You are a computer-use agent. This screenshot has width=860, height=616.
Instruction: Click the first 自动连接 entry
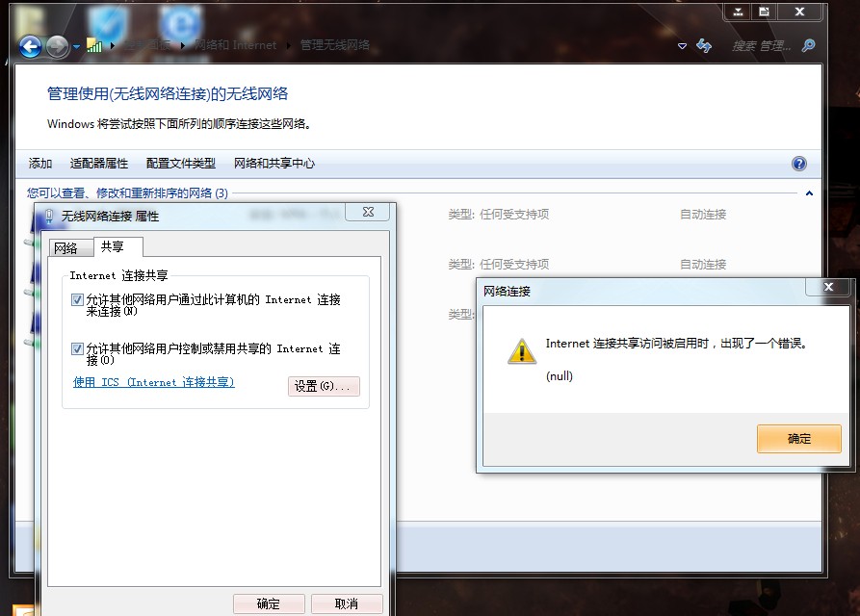point(703,215)
